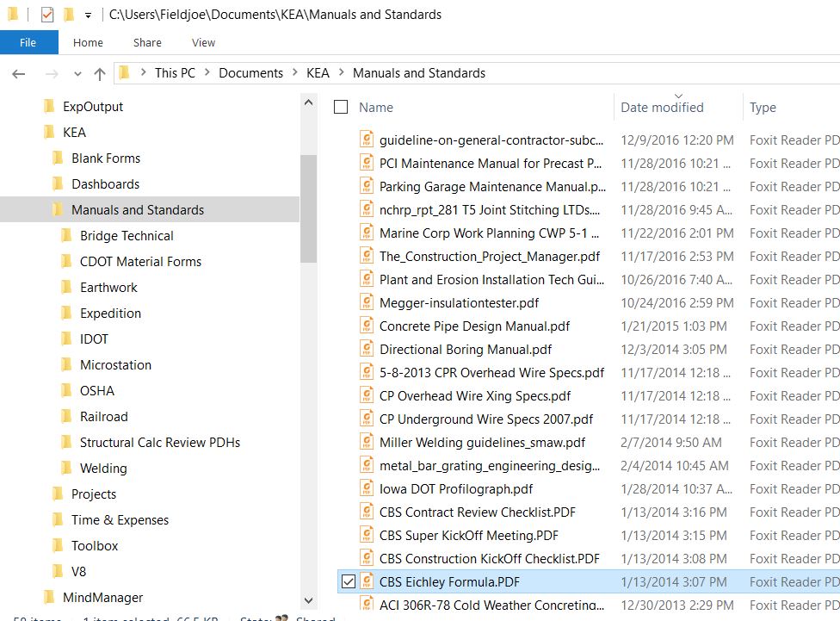
Task: Open the OSHA subfolder
Action: 97,391
